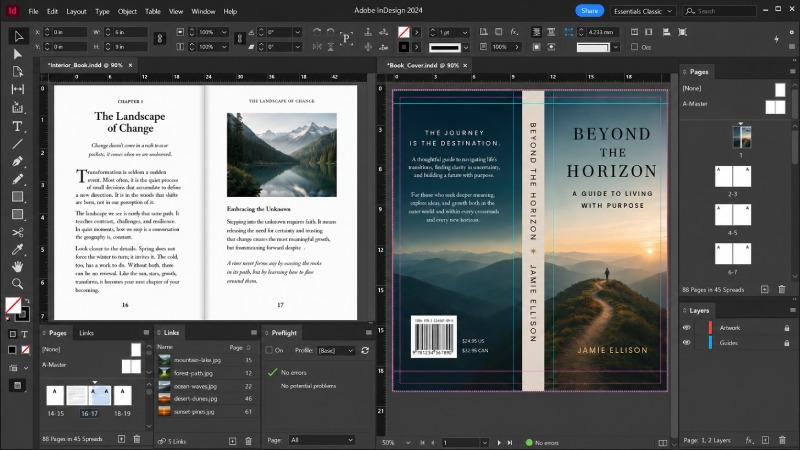Select the Selection tool arrow
Screen dimensions: 800x450
[x=18, y=36]
